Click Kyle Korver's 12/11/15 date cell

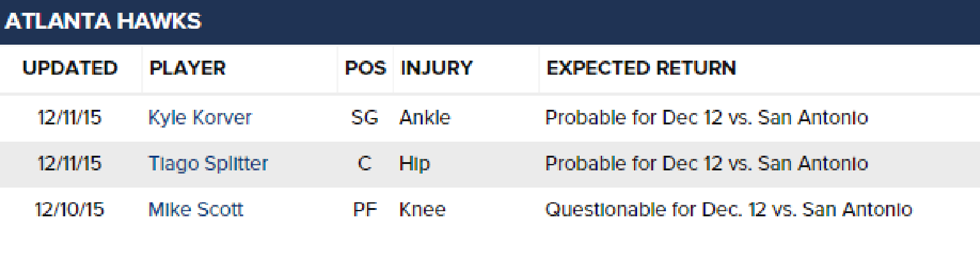(70, 118)
